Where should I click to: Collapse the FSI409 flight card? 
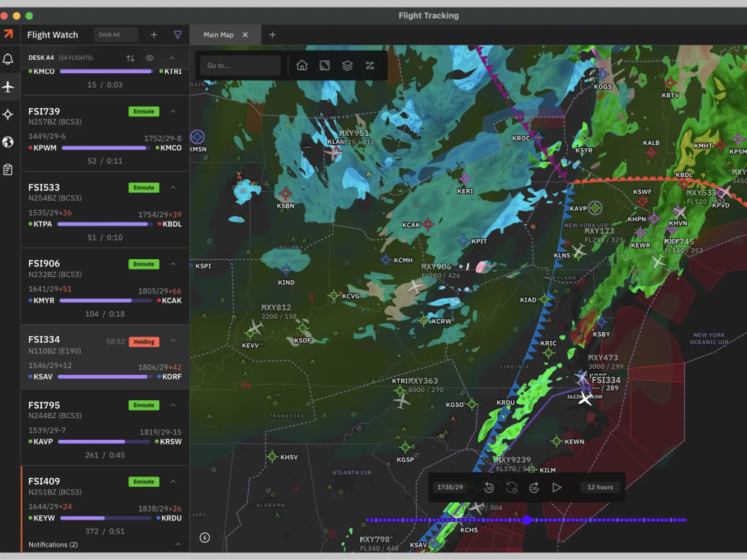[173, 482]
